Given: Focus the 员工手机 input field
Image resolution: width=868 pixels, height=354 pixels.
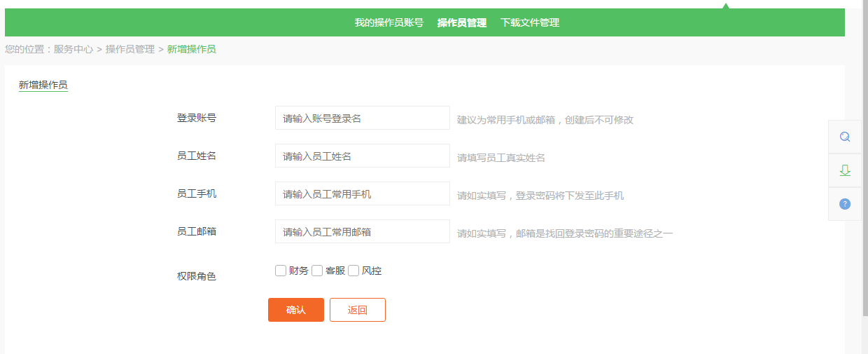Looking at the screenshot, I should click(363, 193).
